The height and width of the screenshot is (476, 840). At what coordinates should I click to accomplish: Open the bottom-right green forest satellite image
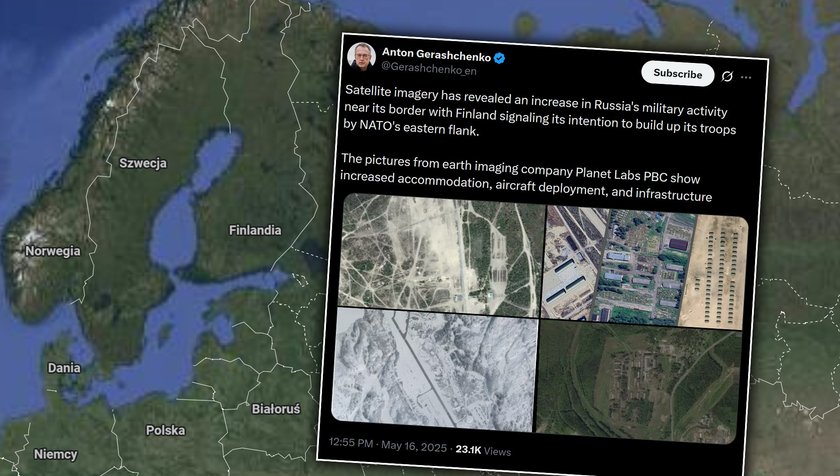point(638,382)
